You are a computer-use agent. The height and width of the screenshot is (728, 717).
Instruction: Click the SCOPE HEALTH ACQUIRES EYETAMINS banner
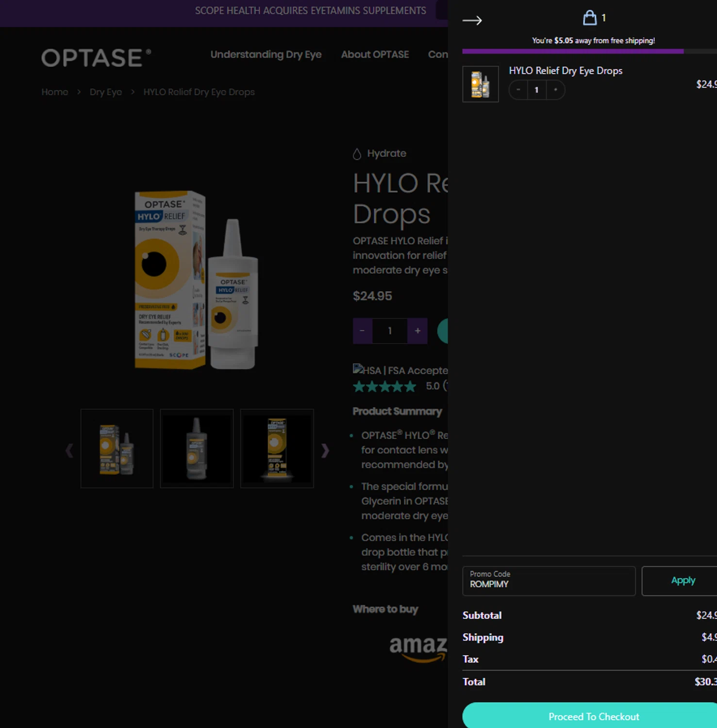pyautogui.click(x=311, y=11)
